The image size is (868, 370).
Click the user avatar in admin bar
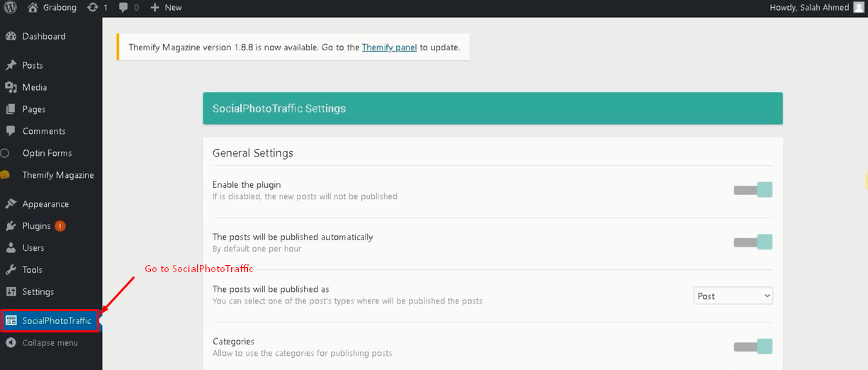click(857, 7)
